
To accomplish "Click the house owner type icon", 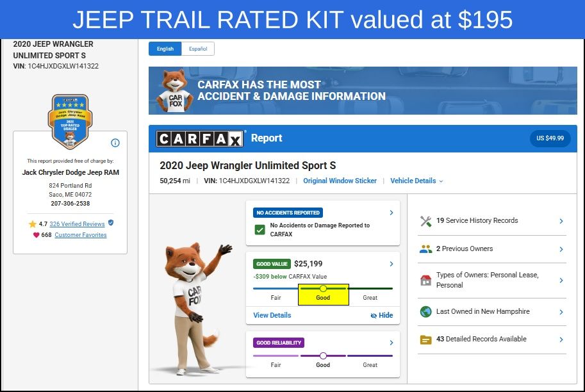I will (425, 280).
